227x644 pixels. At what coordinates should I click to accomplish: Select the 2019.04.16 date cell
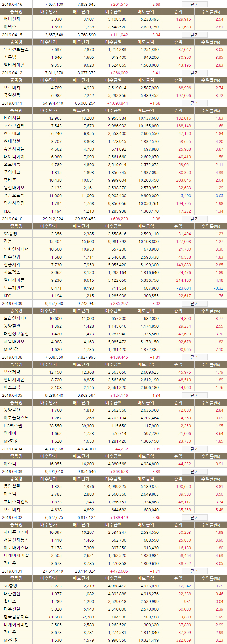click(x=12, y=5)
